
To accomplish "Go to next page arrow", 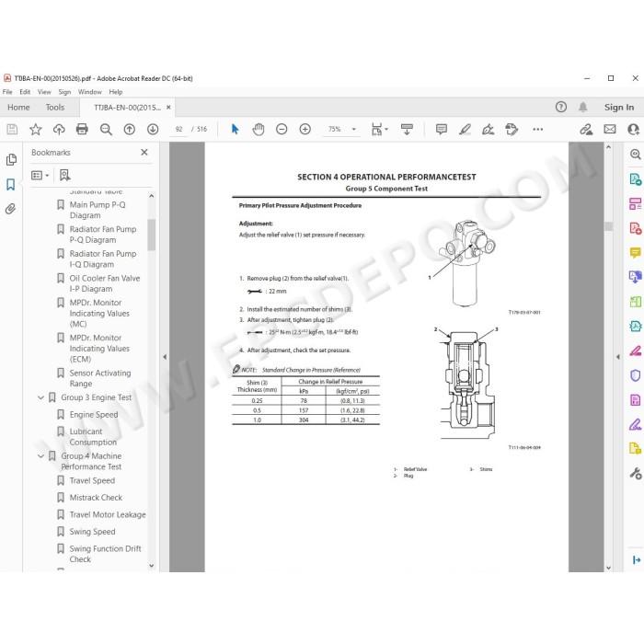I will coord(153,130).
